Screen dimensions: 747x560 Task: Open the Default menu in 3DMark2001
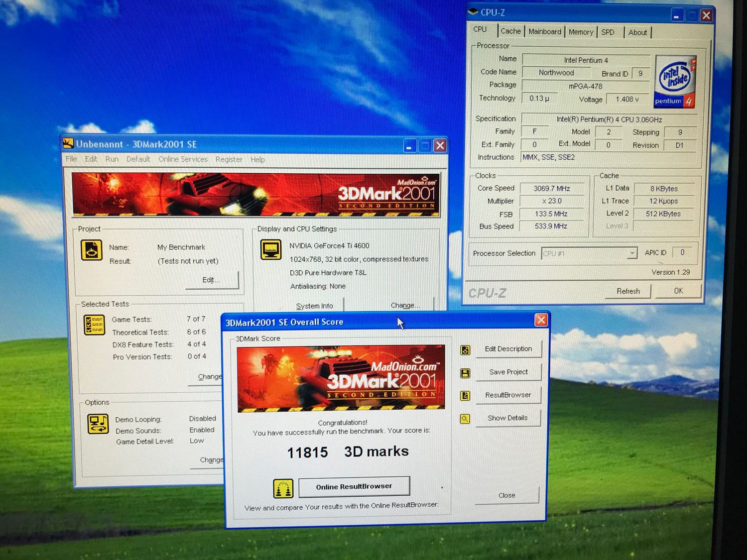click(x=138, y=159)
